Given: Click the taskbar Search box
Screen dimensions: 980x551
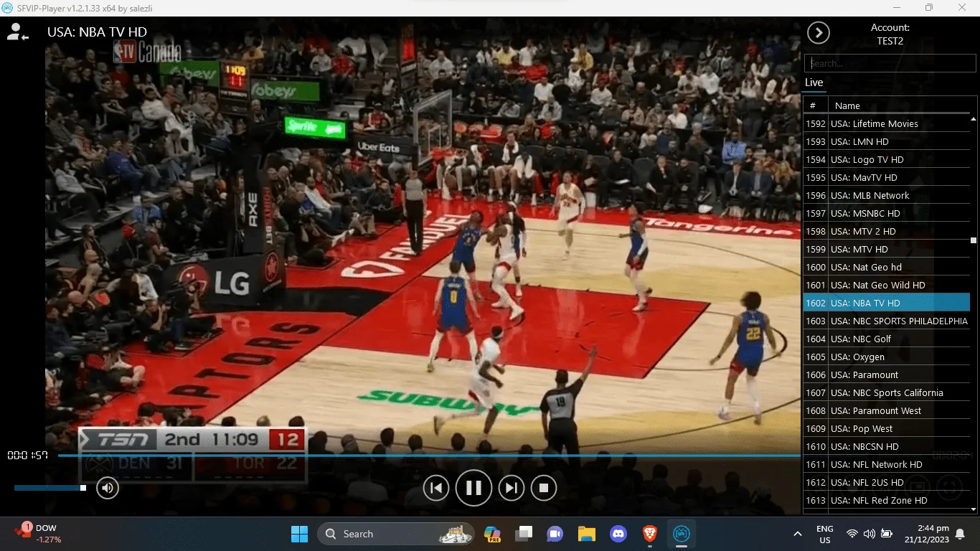Looking at the screenshot, I should (397, 534).
